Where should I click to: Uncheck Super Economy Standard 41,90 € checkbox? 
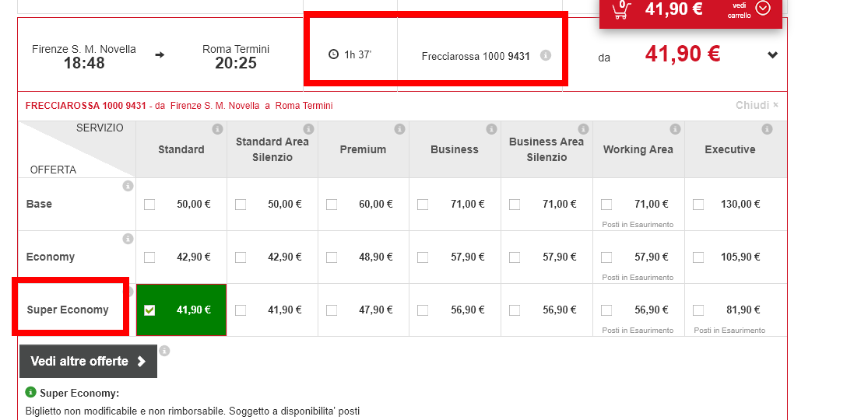click(149, 310)
